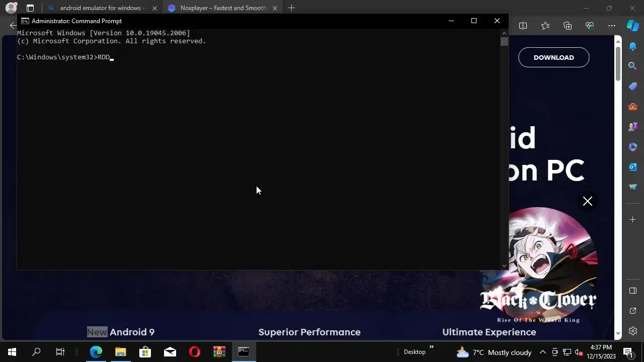This screenshot has width=644, height=362.
Task: Click Command Prompt scrollbar up arrow
Action: point(504,33)
